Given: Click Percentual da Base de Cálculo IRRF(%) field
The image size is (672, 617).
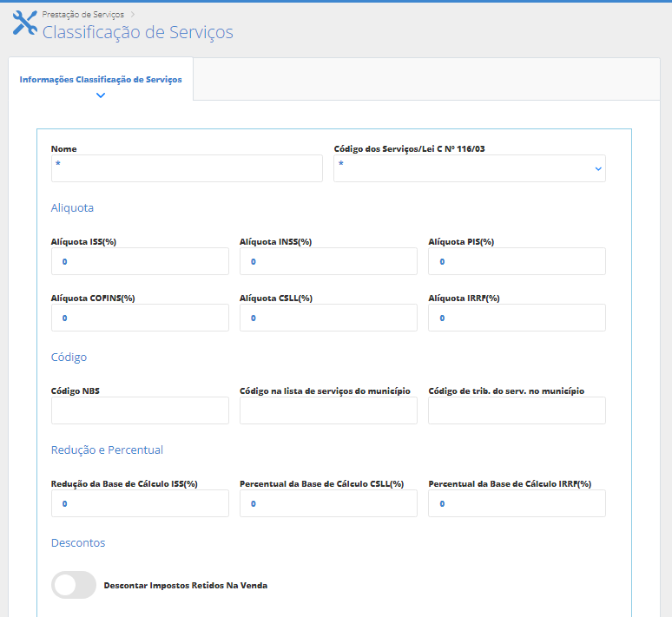Looking at the screenshot, I should [517, 503].
